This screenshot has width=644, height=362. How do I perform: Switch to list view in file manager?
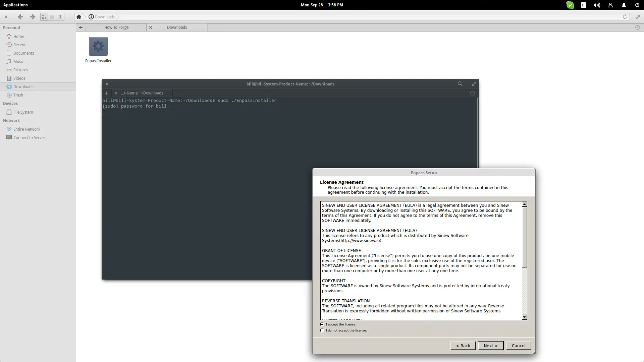(52, 17)
